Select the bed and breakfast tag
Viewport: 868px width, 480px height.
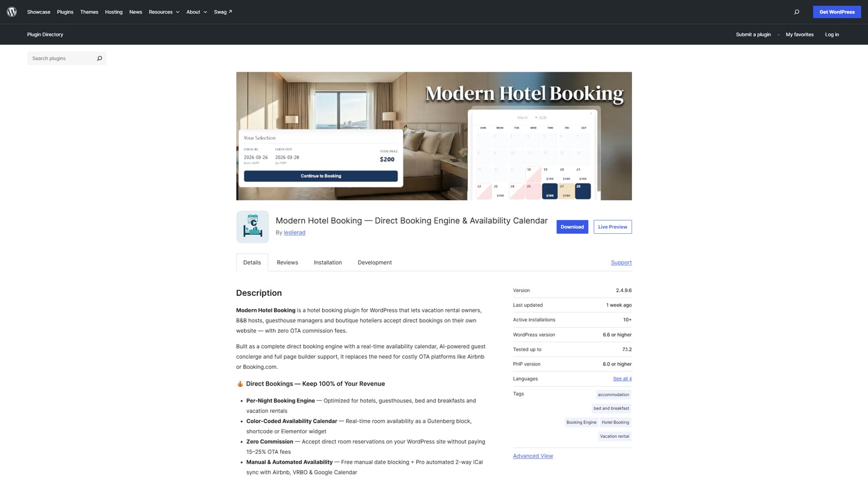611,408
